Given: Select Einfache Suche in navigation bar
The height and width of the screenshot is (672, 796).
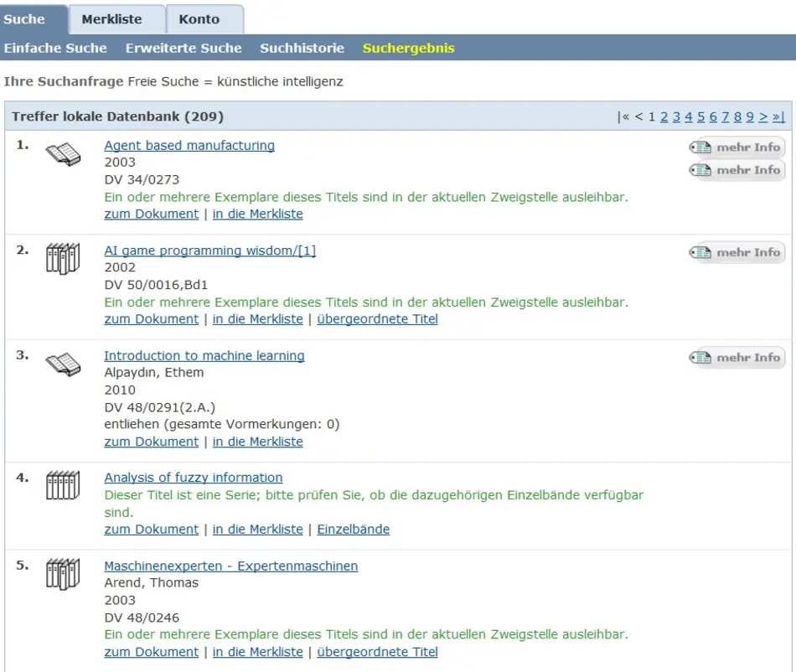Looking at the screenshot, I should coord(55,48).
